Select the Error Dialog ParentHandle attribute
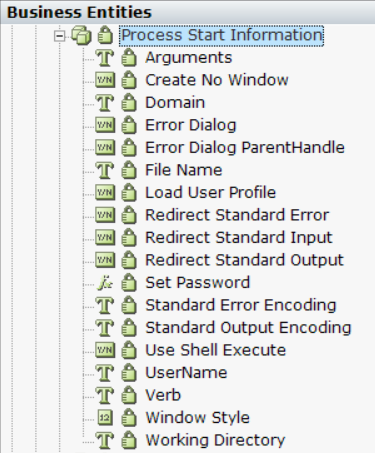This screenshot has height=453, width=375. (245, 147)
